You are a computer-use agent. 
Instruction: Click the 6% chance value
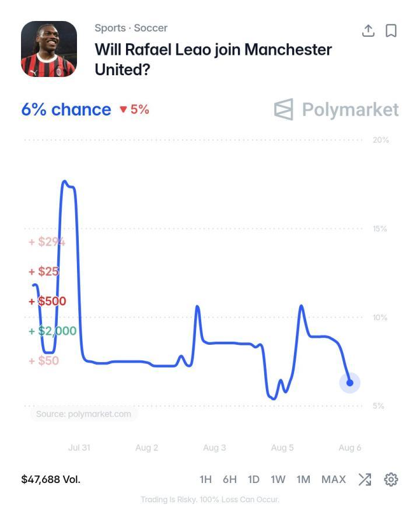click(x=66, y=110)
